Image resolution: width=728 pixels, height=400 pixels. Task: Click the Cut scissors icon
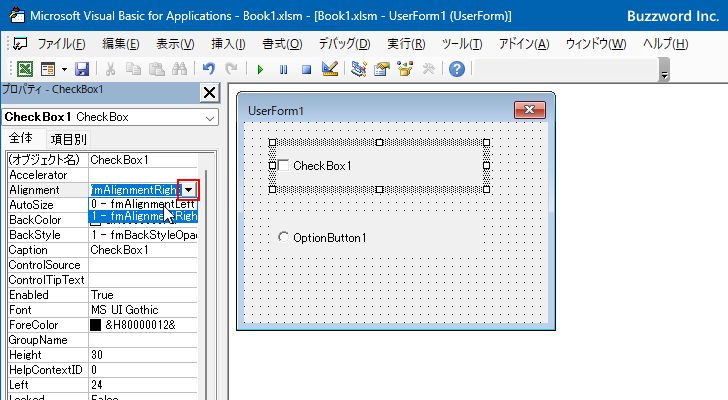tap(110, 69)
